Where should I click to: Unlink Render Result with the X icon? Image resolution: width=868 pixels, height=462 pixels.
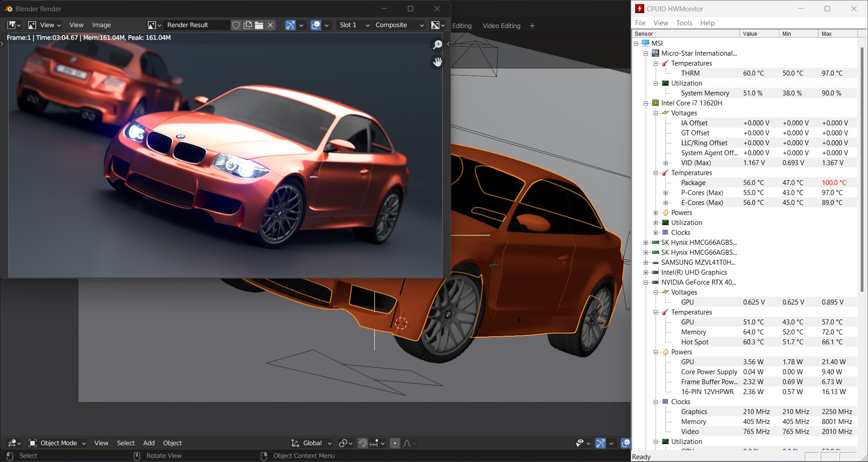point(270,25)
